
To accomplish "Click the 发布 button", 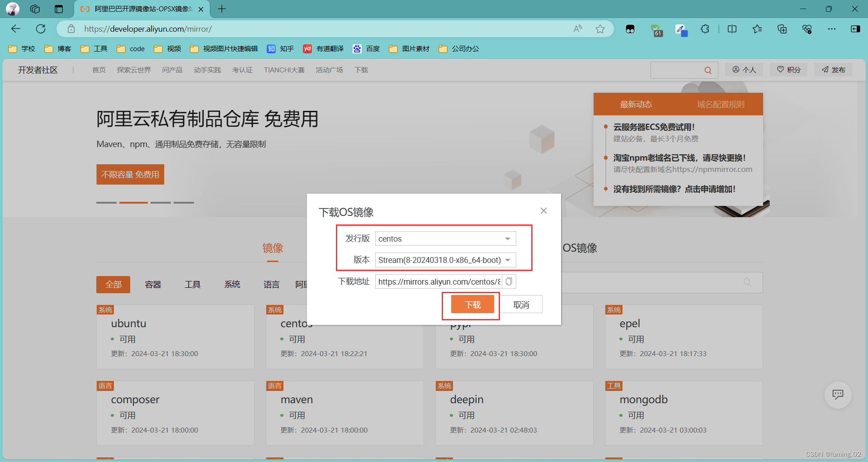I will 833,70.
